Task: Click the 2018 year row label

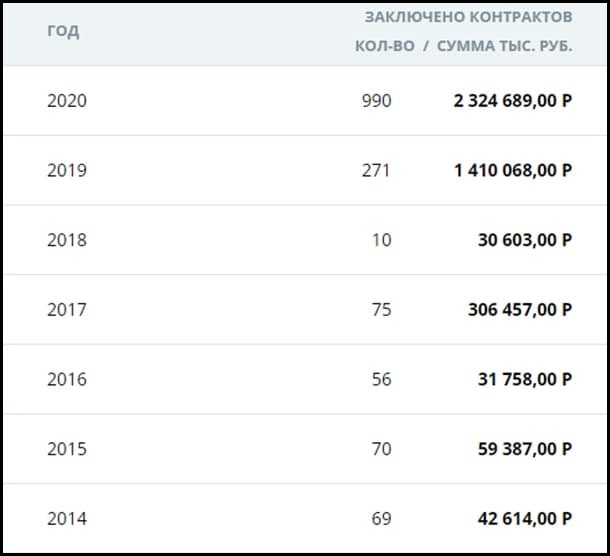Action: click(x=67, y=240)
